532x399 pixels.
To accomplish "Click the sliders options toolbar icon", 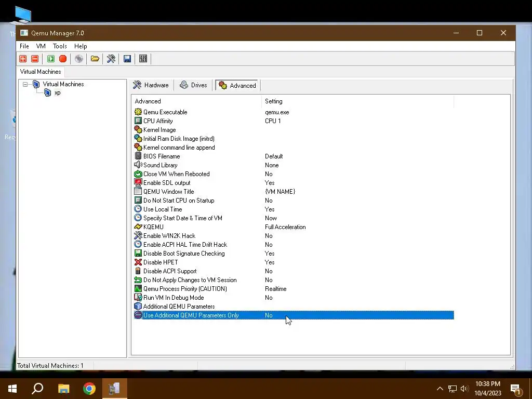I will [143, 59].
